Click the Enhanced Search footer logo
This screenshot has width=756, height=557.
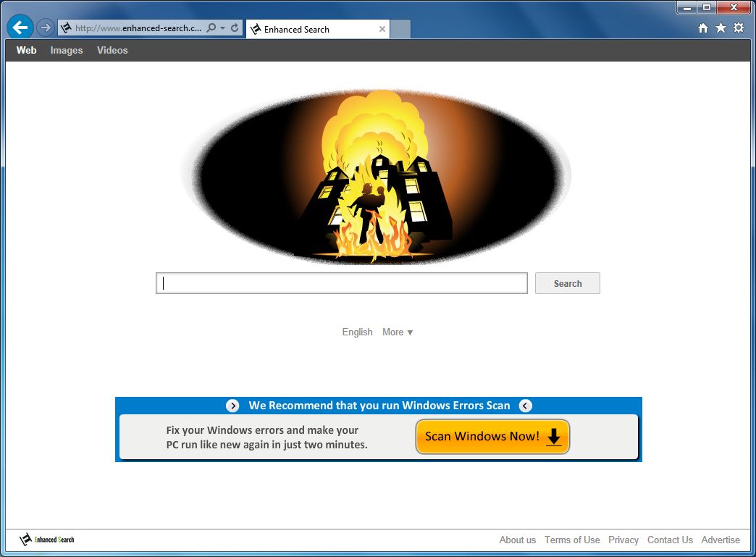[47, 539]
